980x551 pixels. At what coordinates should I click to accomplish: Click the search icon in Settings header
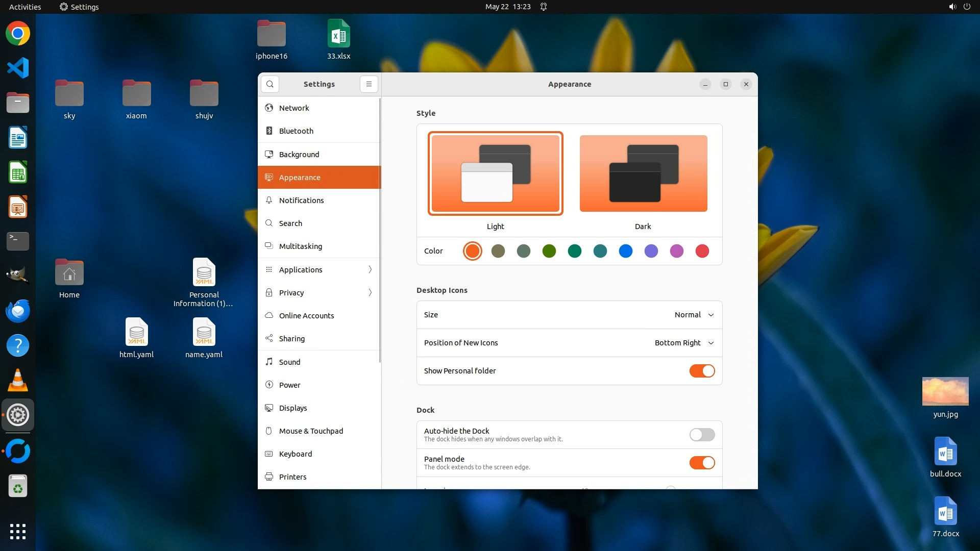(270, 84)
